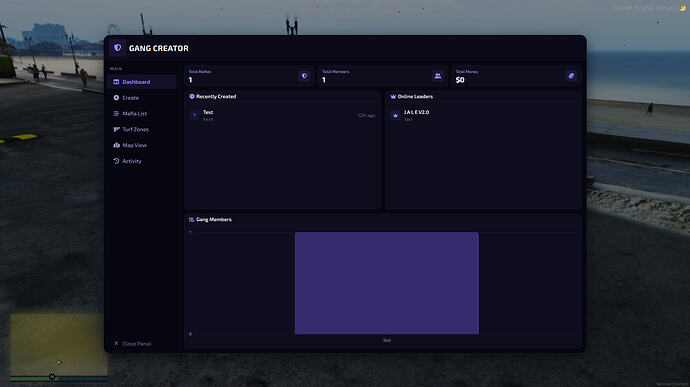Click the GANG CREATOR title text
Viewport: 690px width, 387px height.
(158, 48)
